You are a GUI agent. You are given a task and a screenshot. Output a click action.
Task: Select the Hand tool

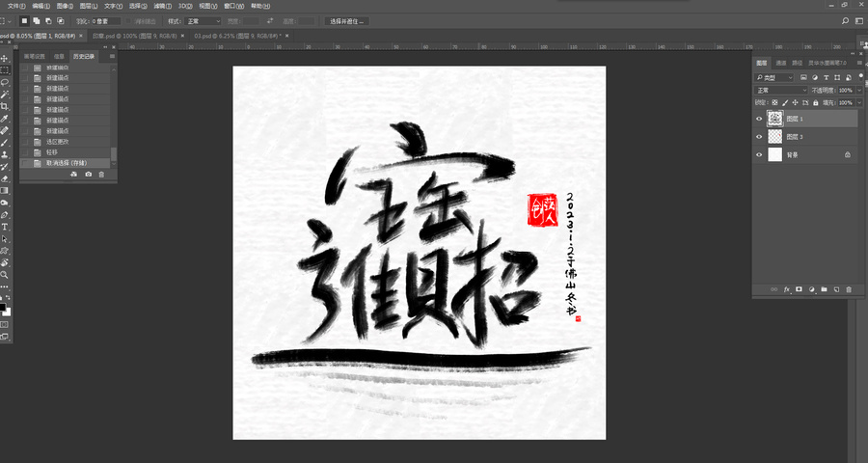[x=5, y=263]
